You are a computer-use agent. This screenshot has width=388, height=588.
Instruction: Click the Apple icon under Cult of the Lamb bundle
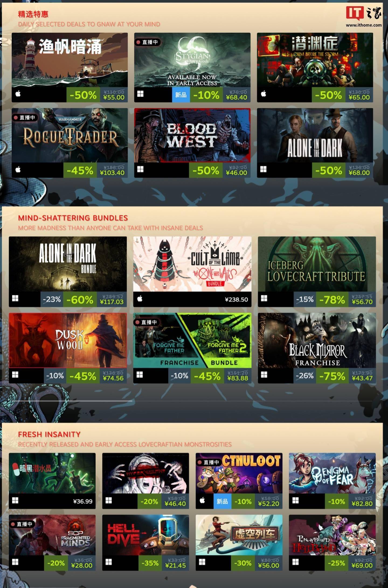coord(140,298)
